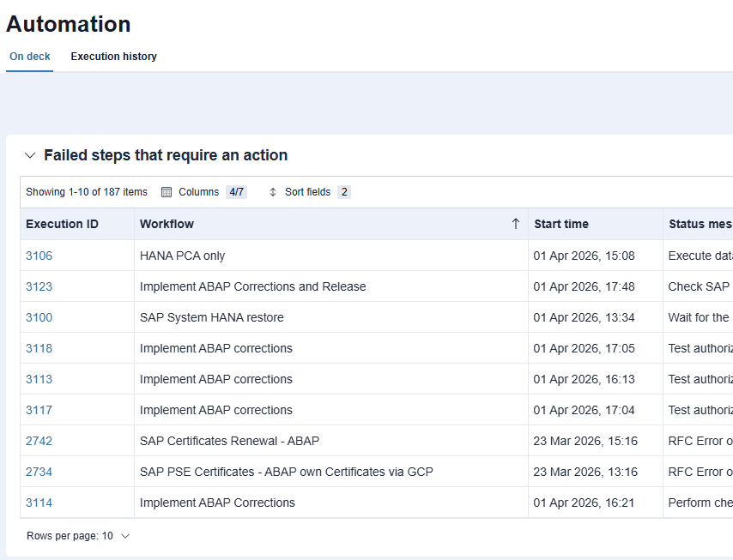Viewport: 733px width, 560px height.
Task: Click the Start time column header
Action: [596, 224]
